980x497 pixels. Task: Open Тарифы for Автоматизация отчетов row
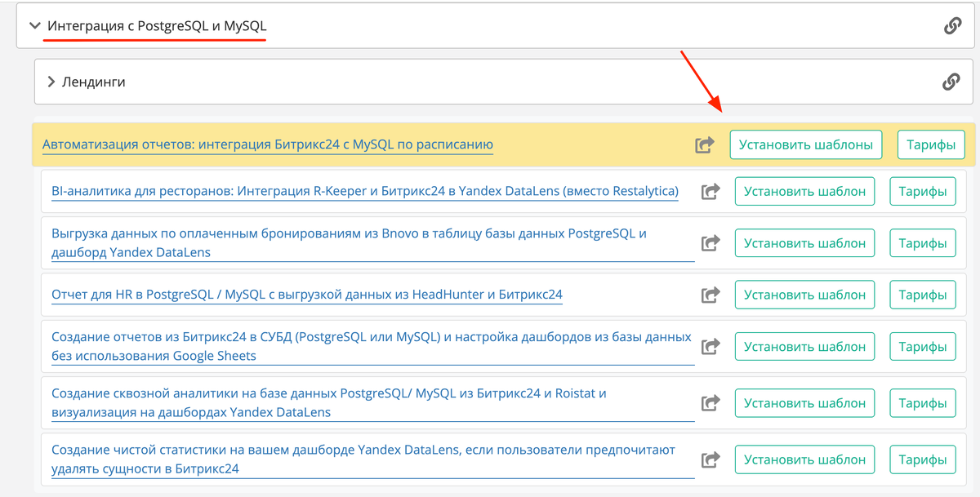931,145
